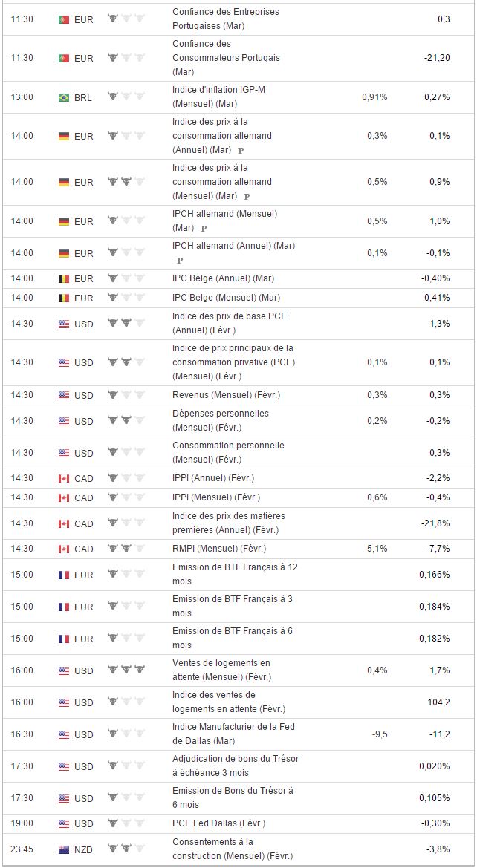The height and width of the screenshot is (868, 477).
Task: Click the New Zealand flag beside NZD
Action: click(x=63, y=849)
